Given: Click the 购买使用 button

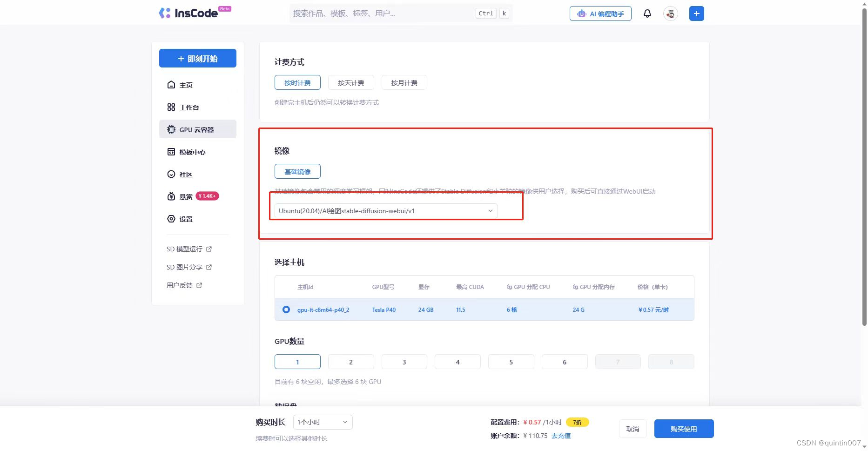Looking at the screenshot, I should click(x=684, y=429).
